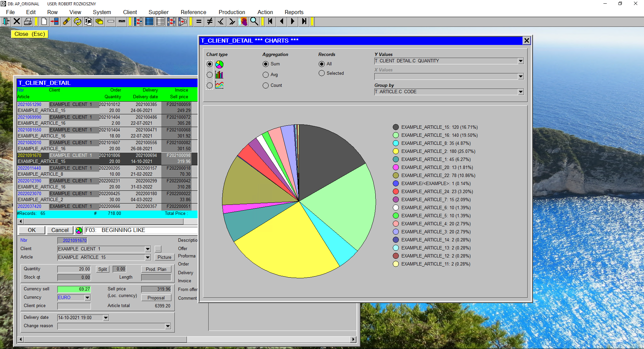Click the Prod. Plan button
Screen dimensions: 644x349
coord(156,269)
